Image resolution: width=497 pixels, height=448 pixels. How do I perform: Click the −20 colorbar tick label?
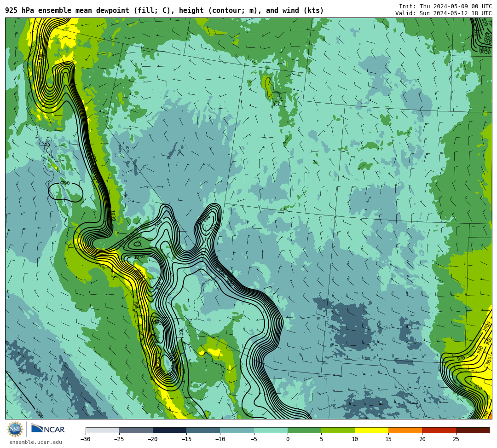pyautogui.click(x=153, y=439)
